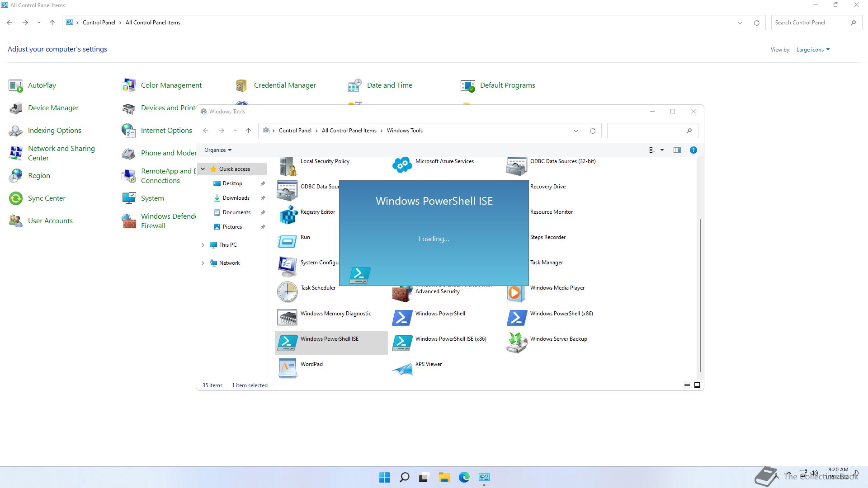Viewport: 868px width, 488px height.
Task: Toggle the preview pane in Windows Tools
Action: [x=677, y=150]
